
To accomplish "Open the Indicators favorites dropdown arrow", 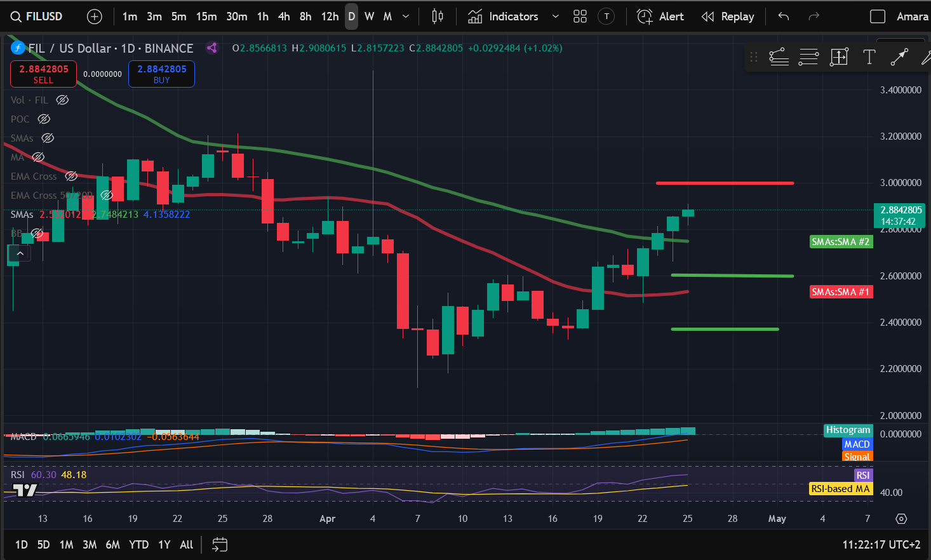I will (x=556, y=17).
